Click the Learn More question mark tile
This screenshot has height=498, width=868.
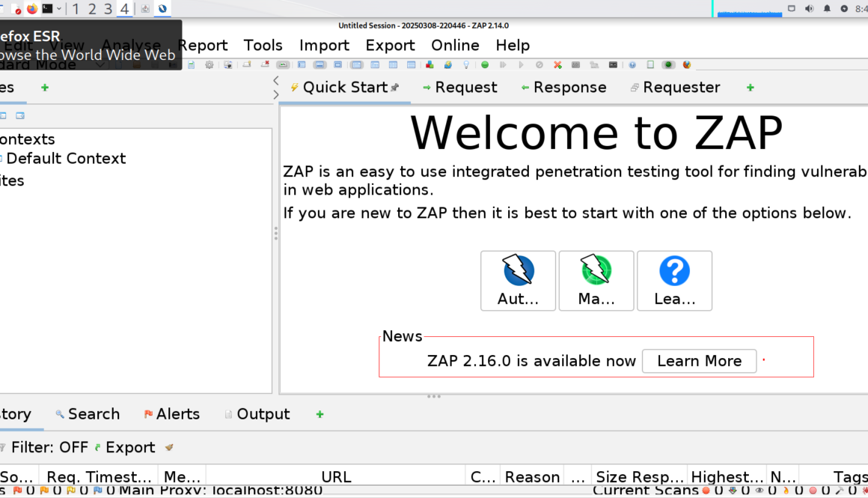point(674,281)
